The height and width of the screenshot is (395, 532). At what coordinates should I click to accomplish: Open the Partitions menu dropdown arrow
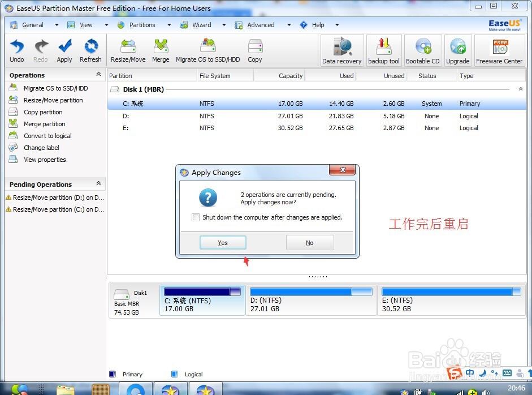tap(169, 25)
